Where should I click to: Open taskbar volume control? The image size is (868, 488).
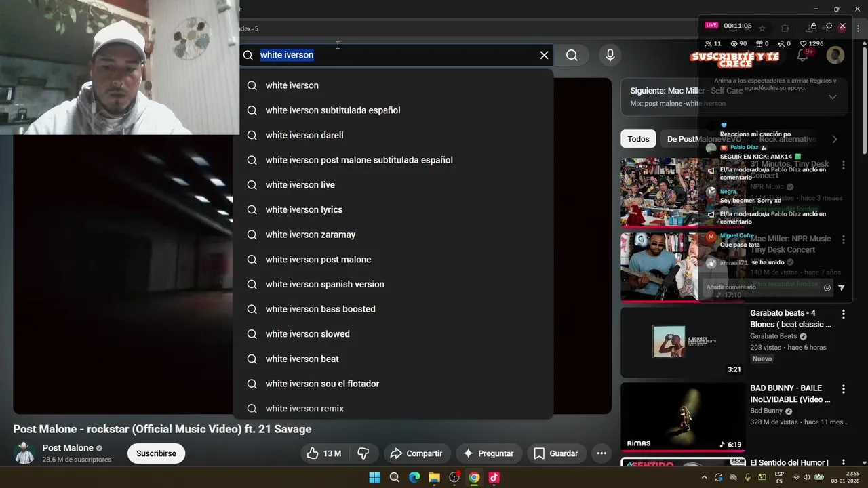click(x=807, y=477)
